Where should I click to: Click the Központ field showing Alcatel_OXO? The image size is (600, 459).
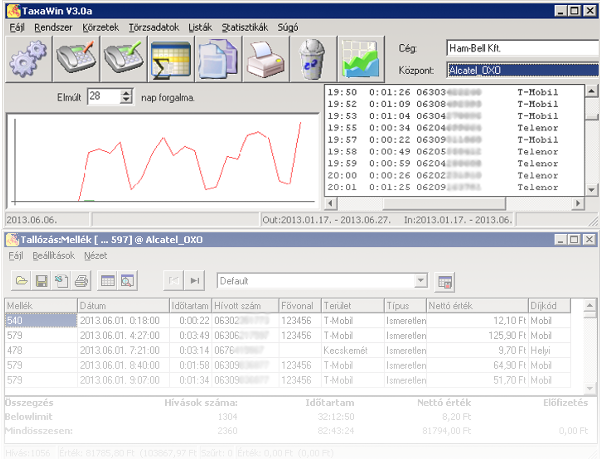(x=520, y=71)
